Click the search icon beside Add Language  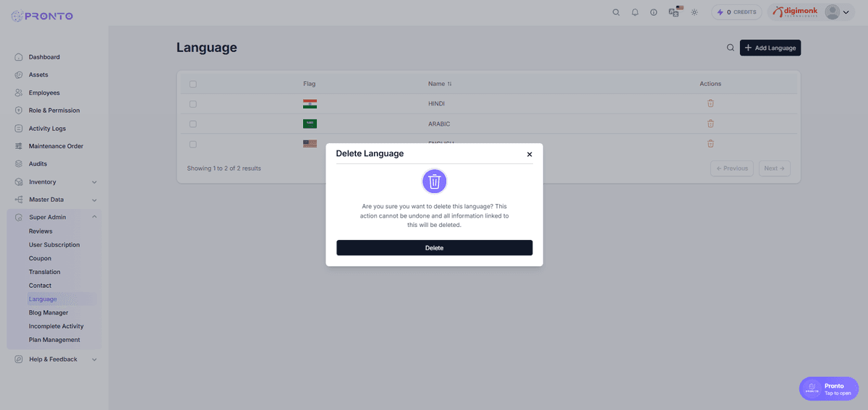pos(730,48)
